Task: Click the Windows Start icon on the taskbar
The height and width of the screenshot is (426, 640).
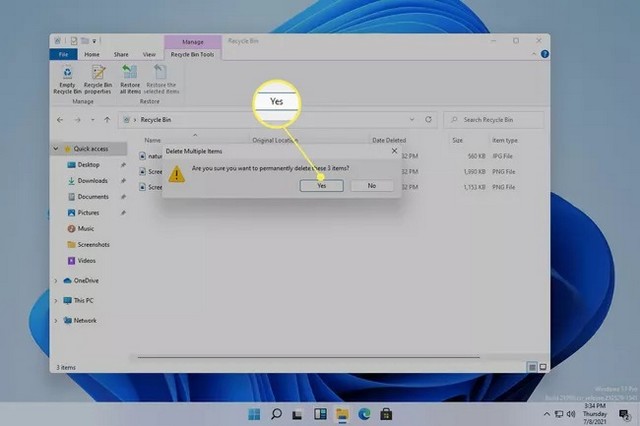Action: pos(255,412)
